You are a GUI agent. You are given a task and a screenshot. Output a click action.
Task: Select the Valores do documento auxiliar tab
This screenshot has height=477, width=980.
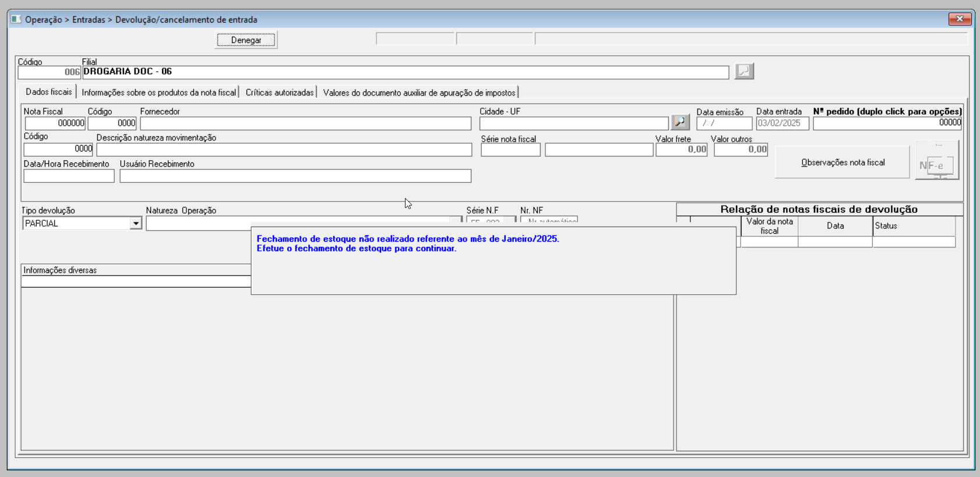coord(419,93)
